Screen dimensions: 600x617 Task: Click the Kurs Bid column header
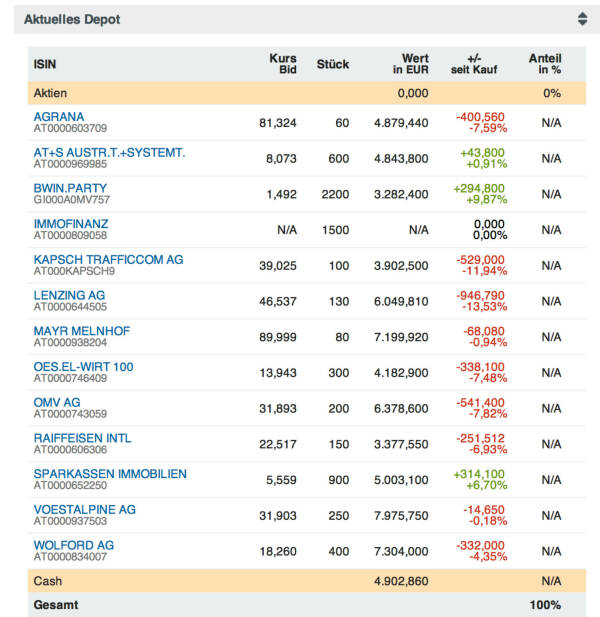(x=283, y=64)
